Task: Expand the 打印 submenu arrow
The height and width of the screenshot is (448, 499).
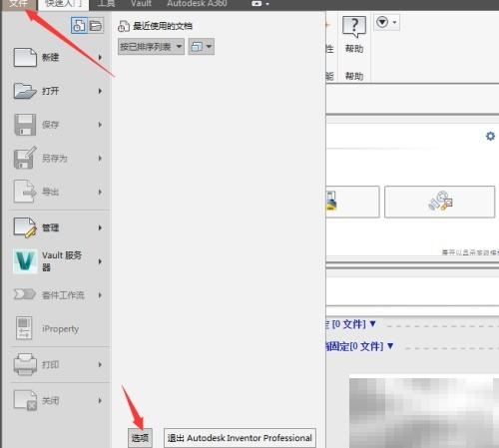Action: click(100, 364)
